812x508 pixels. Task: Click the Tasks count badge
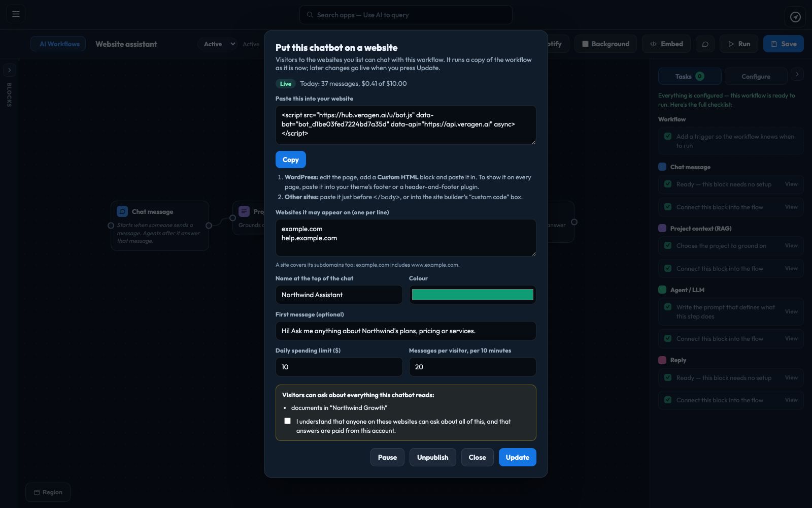click(700, 76)
